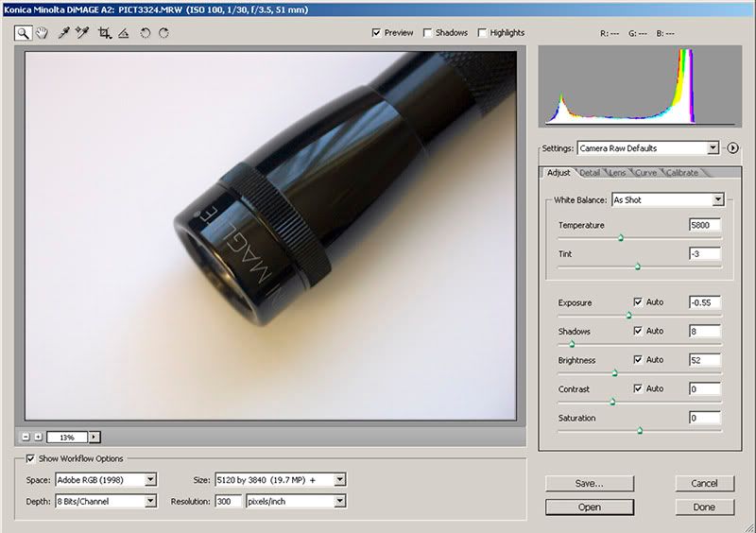Viewport: 756px width, 533px height.
Task: Select the Color Sampler tool
Action: tap(82, 33)
